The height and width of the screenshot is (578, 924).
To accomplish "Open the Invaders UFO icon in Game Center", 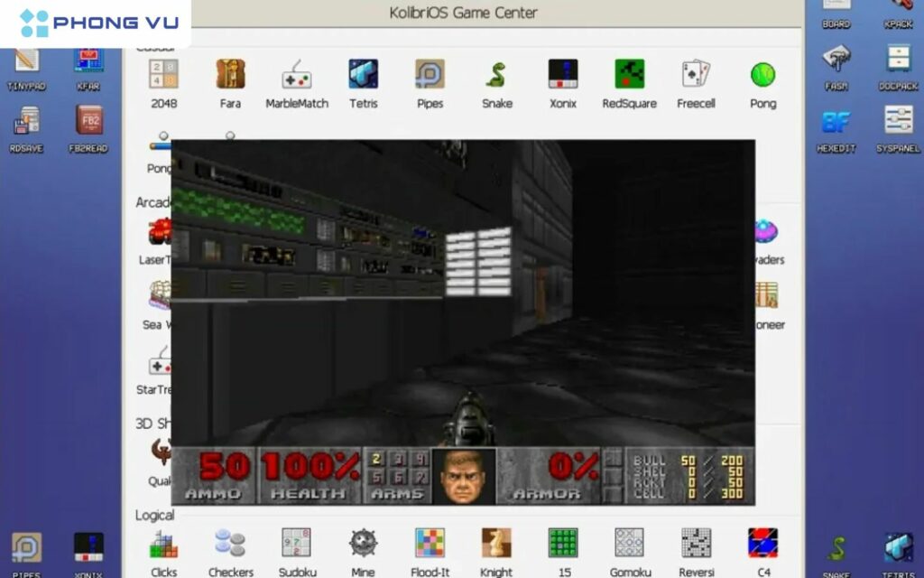I will pyautogui.click(x=766, y=231).
